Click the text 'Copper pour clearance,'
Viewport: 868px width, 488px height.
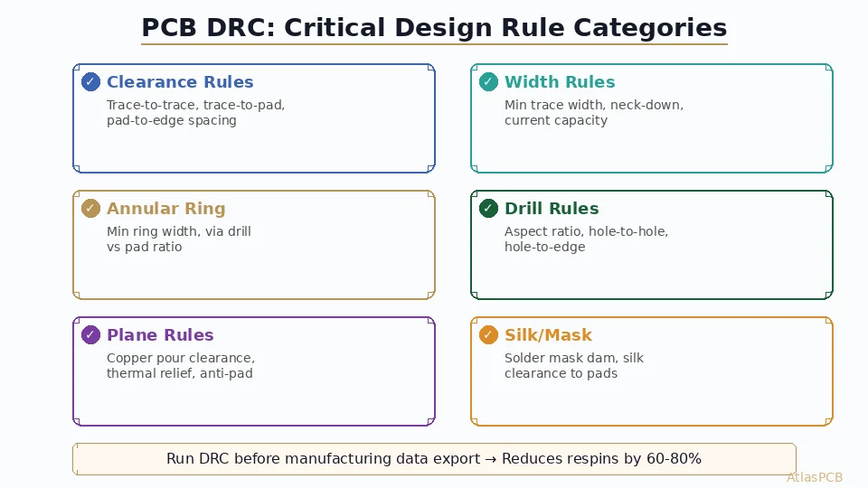coord(181,358)
